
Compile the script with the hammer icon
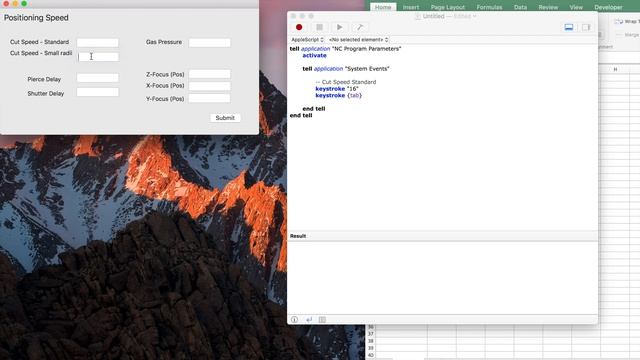(x=360, y=27)
